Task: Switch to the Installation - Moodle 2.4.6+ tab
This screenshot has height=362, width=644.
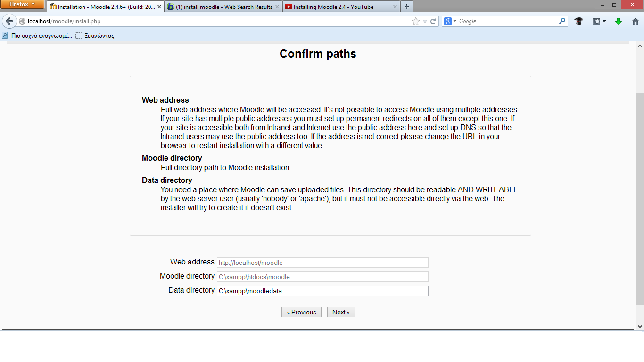Action: tap(106, 7)
